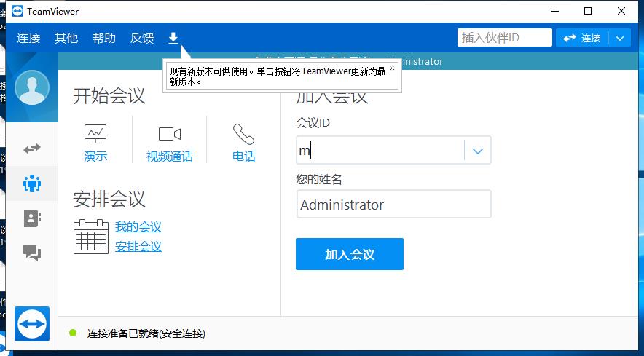Viewport: 644px width, 356px height.
Task: Click the TeamViewer logo at bottom left
Action: [x=32, y=323]
